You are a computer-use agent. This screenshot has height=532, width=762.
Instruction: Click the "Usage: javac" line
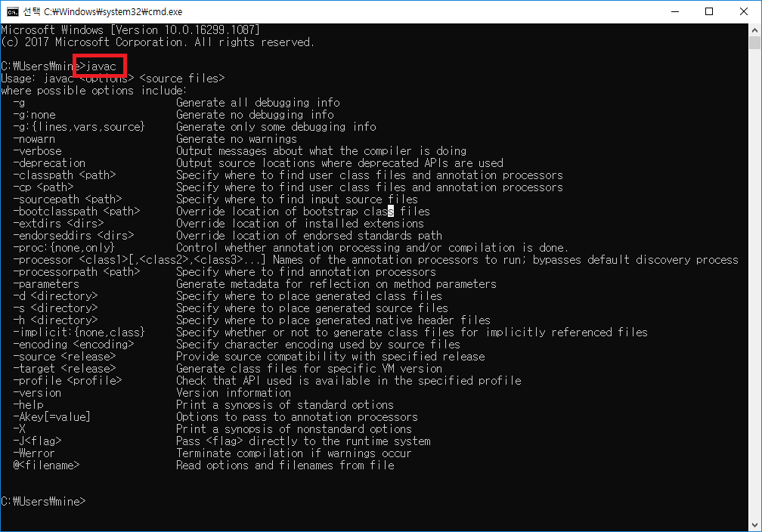[113, 79]
